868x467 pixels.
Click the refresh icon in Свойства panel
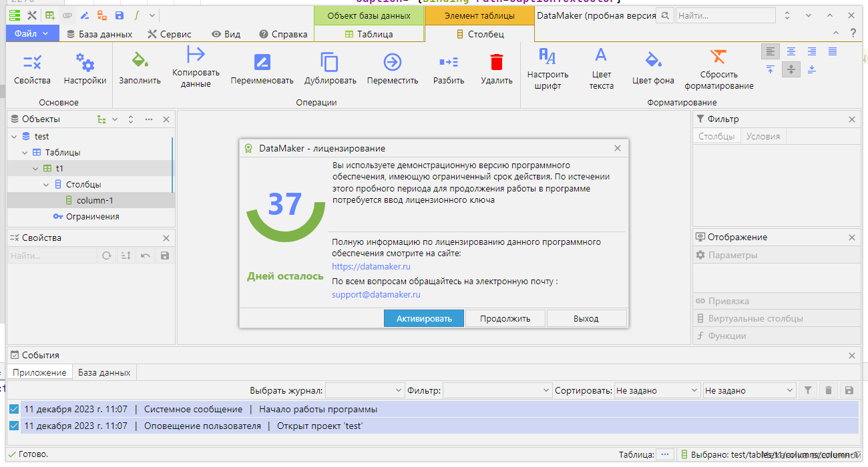coord(106,256)
